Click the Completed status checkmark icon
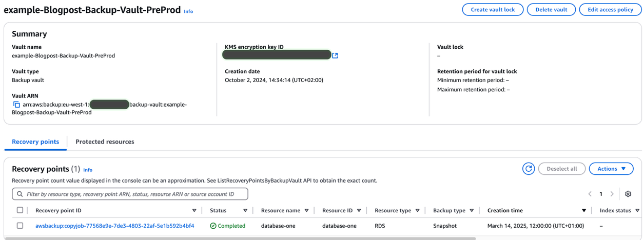This screenshot has height=240, width=644. point(213,226)
